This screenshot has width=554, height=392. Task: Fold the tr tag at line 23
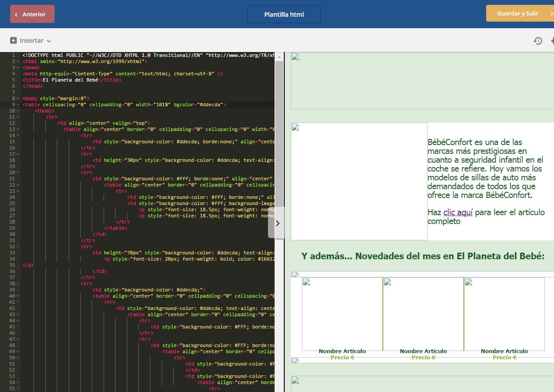[x=18, y=191]
